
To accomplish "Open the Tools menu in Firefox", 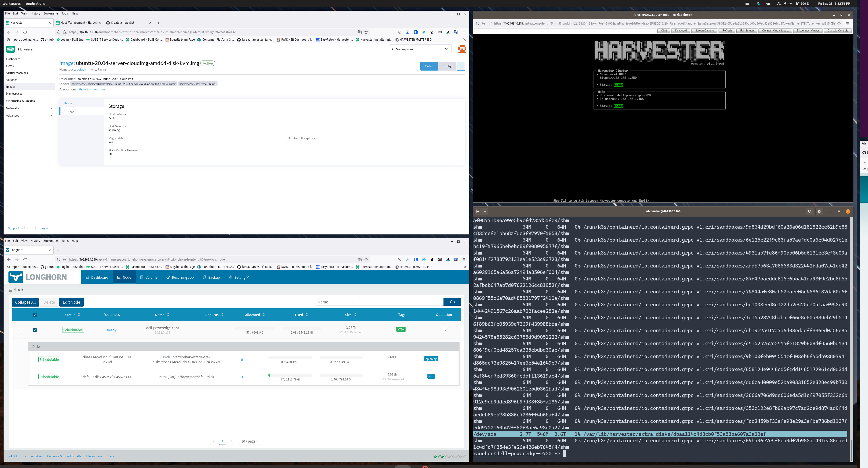I will [x=65, y=13].
